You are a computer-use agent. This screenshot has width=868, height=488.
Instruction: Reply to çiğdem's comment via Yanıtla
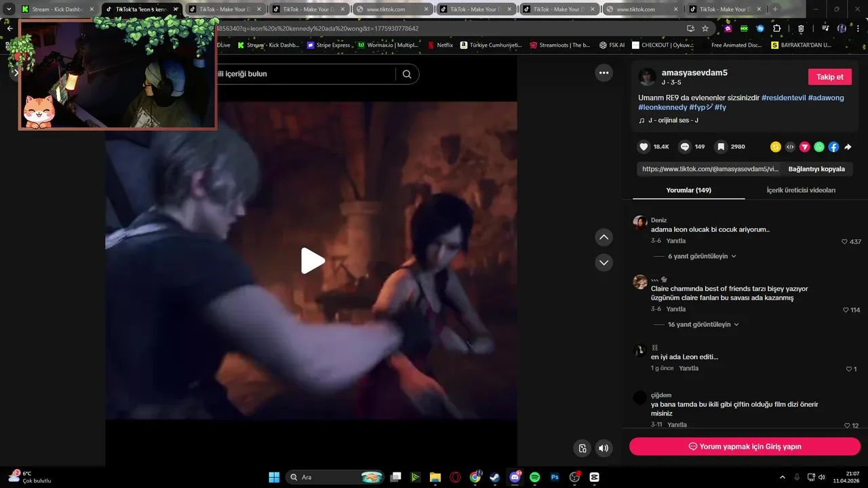coord(677,425)
